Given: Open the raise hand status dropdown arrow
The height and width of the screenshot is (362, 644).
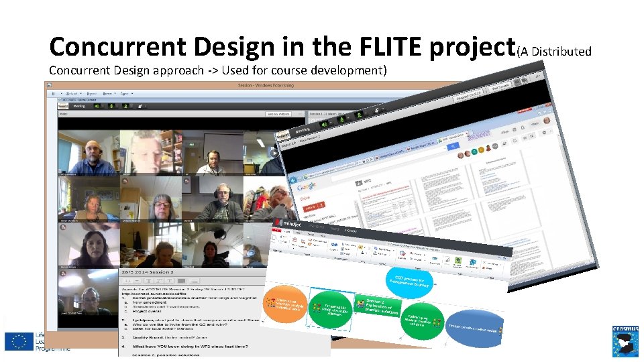Looking at the screenshot, I should click(x=146, y=106).
